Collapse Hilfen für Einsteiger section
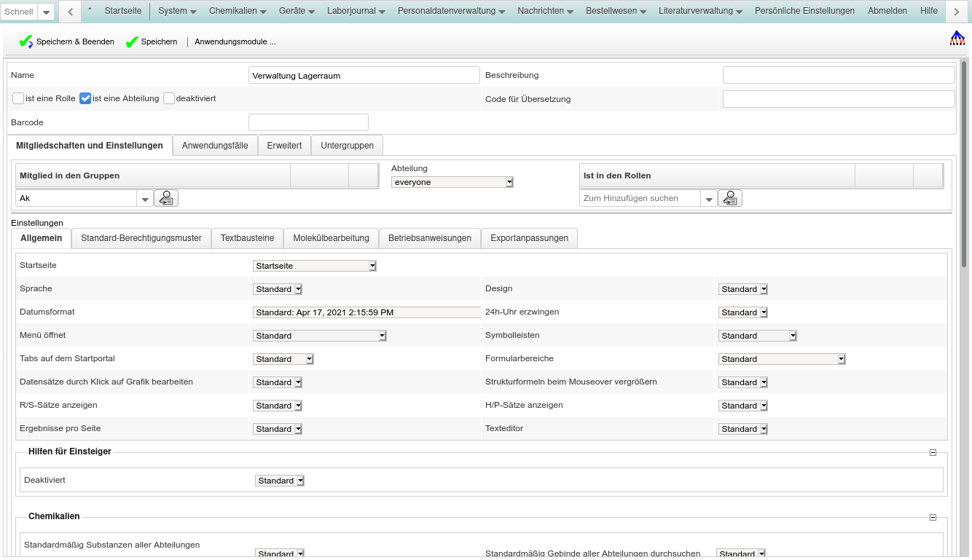This screenshot has width=972, height=560. (x=933, y=452)
